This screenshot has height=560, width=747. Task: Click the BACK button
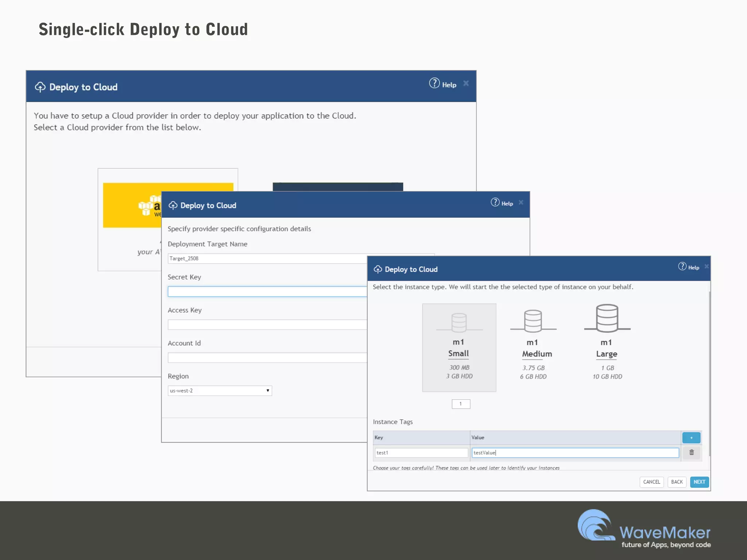pos(677,482)
